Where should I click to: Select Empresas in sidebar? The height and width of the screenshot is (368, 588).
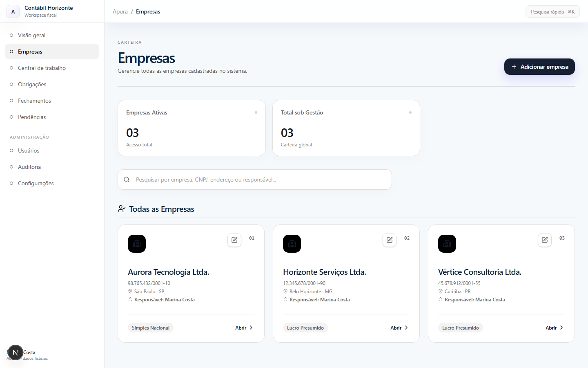[x=52, y=52]
